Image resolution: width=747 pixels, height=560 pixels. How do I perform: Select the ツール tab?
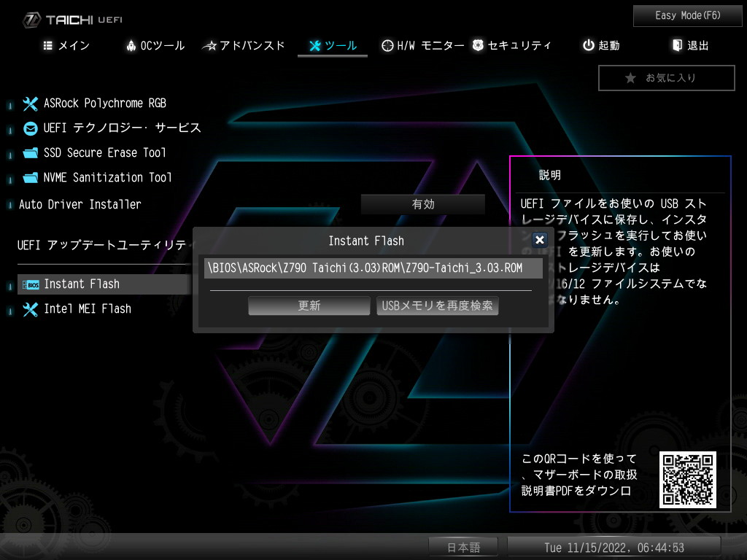click(x=333, y=45)
